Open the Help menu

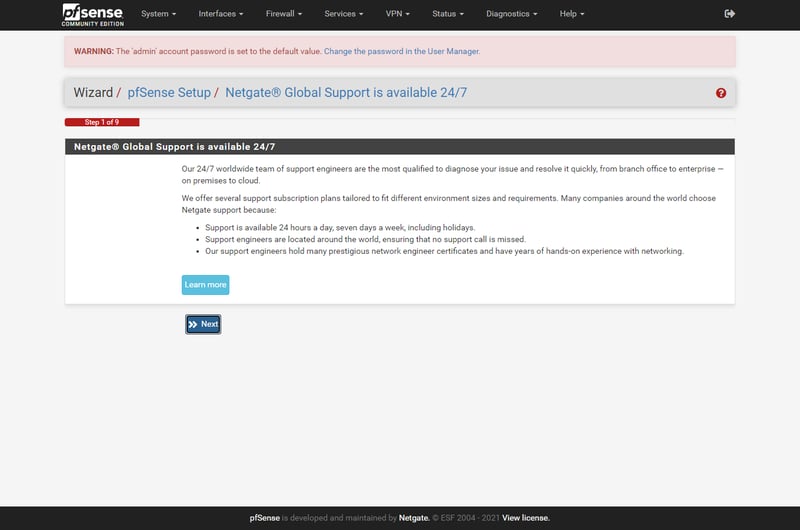[x=572, y=14]
